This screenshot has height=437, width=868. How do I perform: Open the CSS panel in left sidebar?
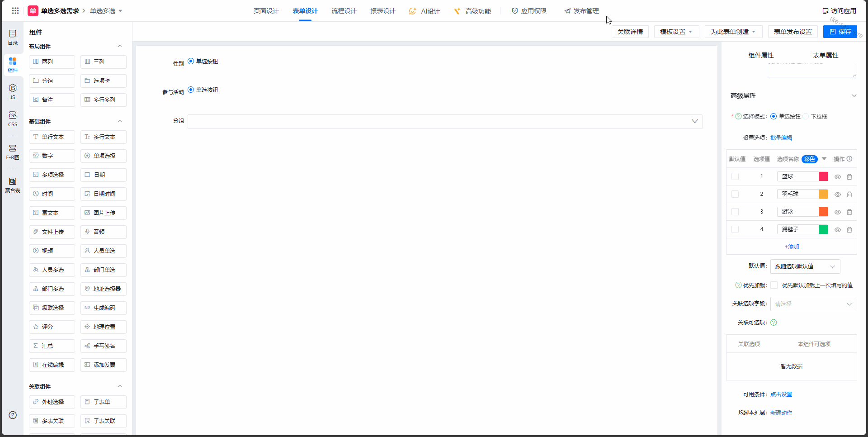click(13, 119)
